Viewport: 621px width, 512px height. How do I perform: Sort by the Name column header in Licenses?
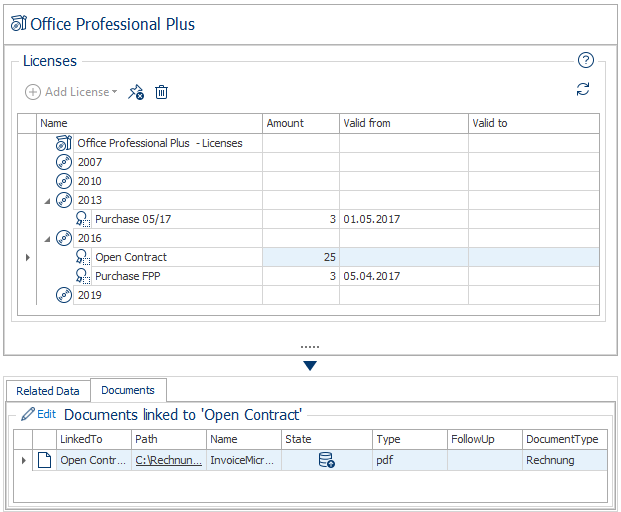[149, 123]
